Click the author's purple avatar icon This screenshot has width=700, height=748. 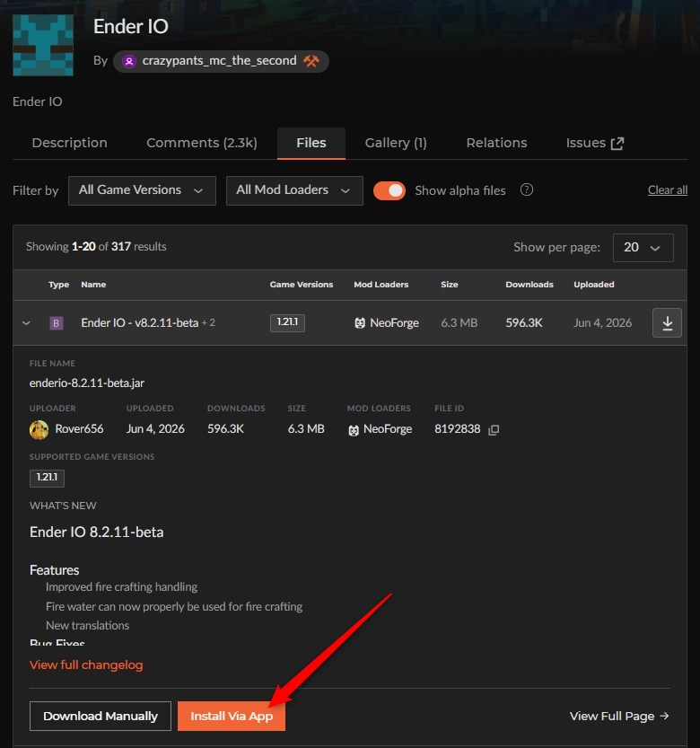[x=128, y=62]
